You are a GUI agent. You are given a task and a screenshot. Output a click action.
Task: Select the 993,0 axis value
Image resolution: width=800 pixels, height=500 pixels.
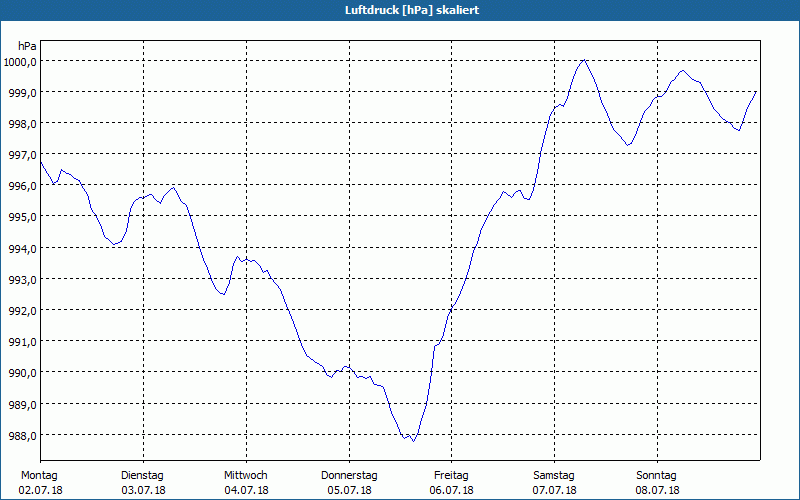[x=24, y=280]
